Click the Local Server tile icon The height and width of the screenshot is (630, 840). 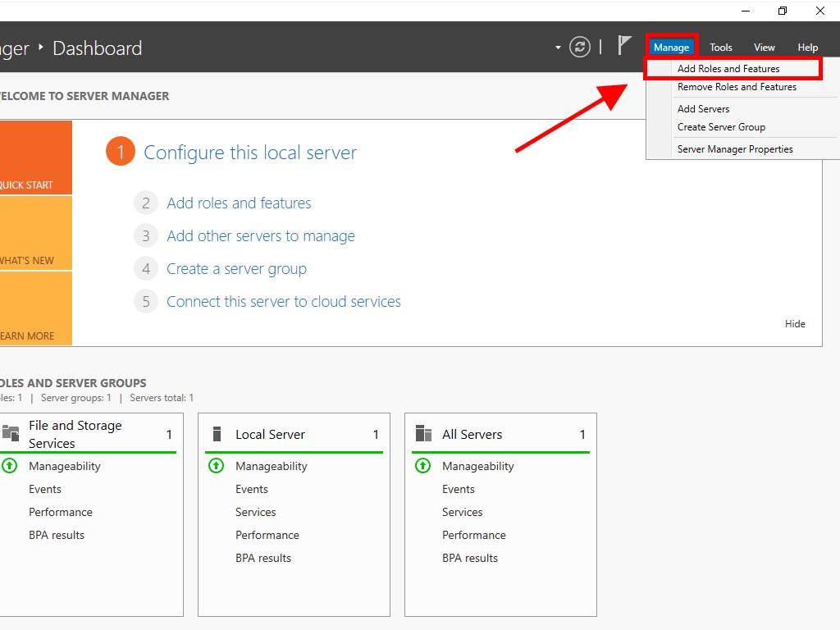point(217,433)
